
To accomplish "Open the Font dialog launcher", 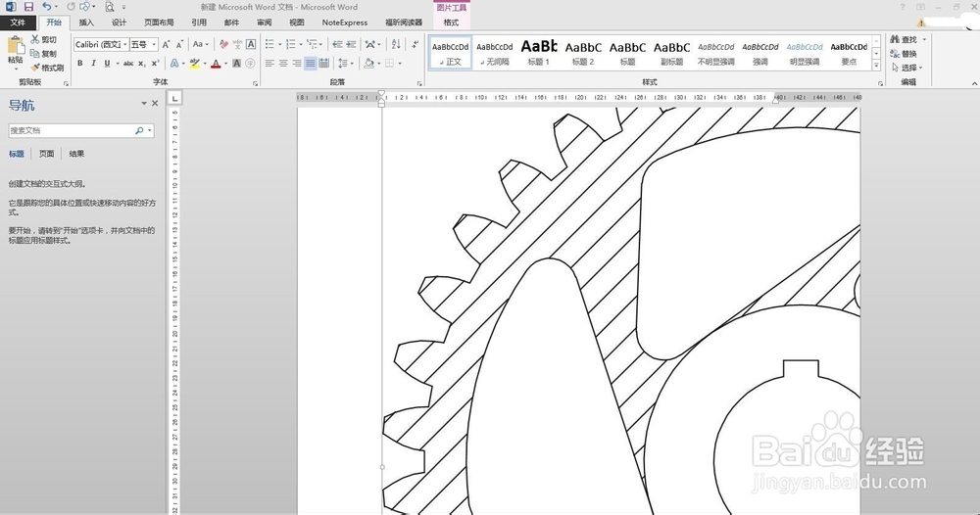I will click(255, 83).
